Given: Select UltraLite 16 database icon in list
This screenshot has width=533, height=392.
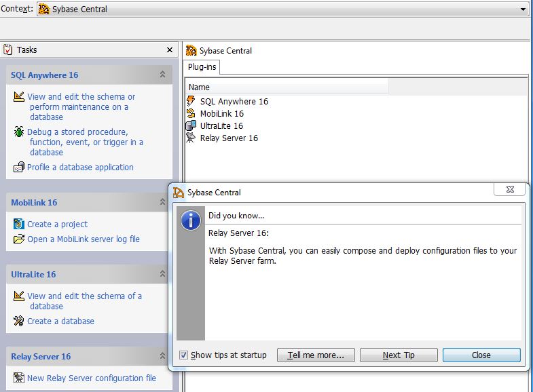Looking at the screenshot, I should [x=191, y=125].
